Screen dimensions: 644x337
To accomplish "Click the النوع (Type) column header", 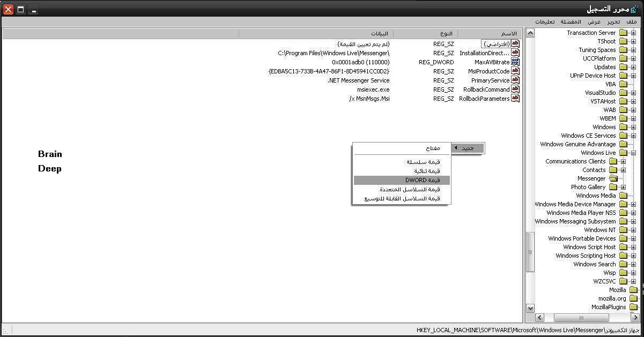I will coord(425,34).
